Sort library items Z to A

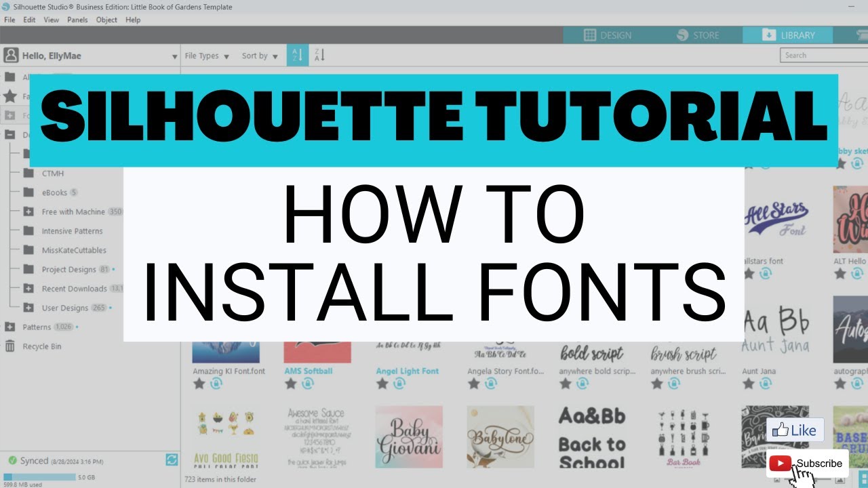tap(319, 56)
